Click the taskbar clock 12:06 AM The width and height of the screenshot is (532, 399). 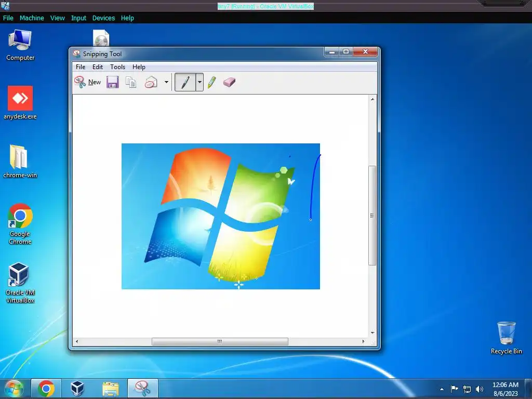click(505, 389)
